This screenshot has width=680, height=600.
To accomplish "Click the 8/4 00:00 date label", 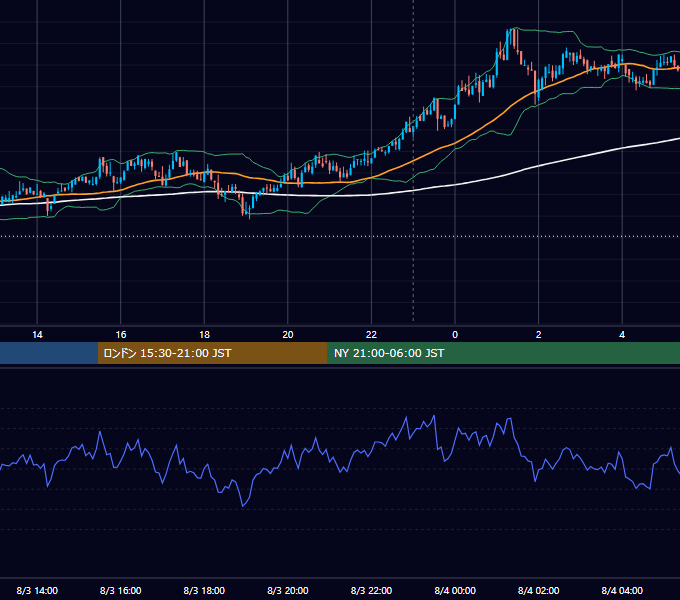I will 455,590.
